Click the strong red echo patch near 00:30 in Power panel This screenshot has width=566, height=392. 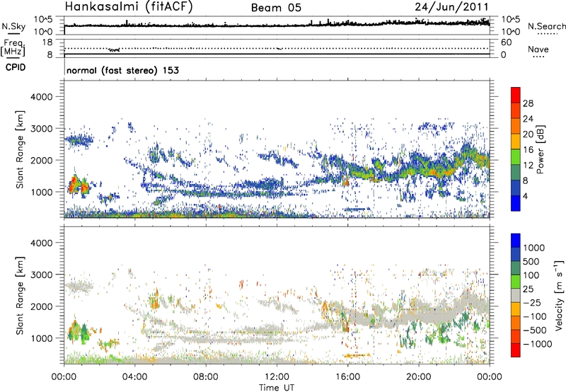click(74, 185)
